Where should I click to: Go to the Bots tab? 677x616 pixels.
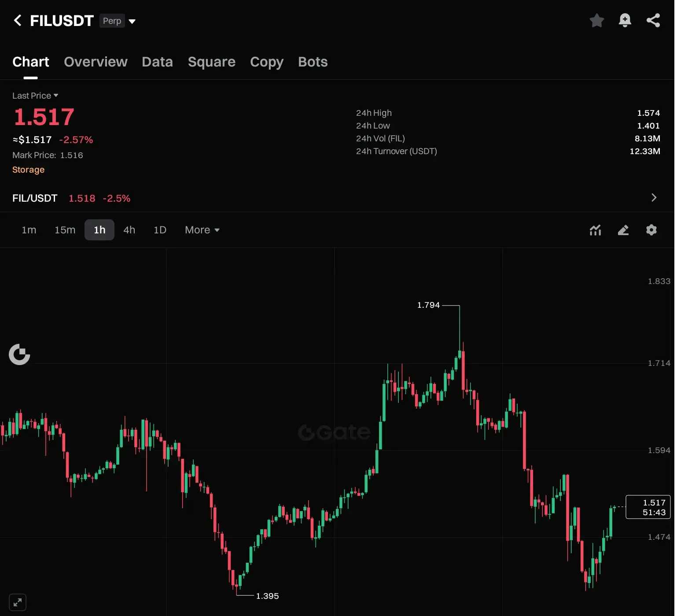[x=313, y=62]
